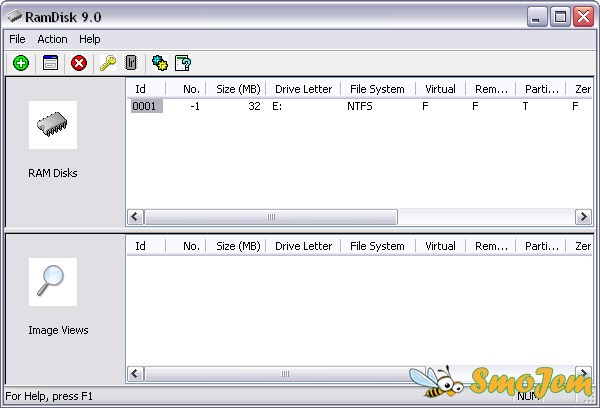Close the RamDisk 9.0 window
The width and height of the screenshot is (600, 408).
[583, 17]
